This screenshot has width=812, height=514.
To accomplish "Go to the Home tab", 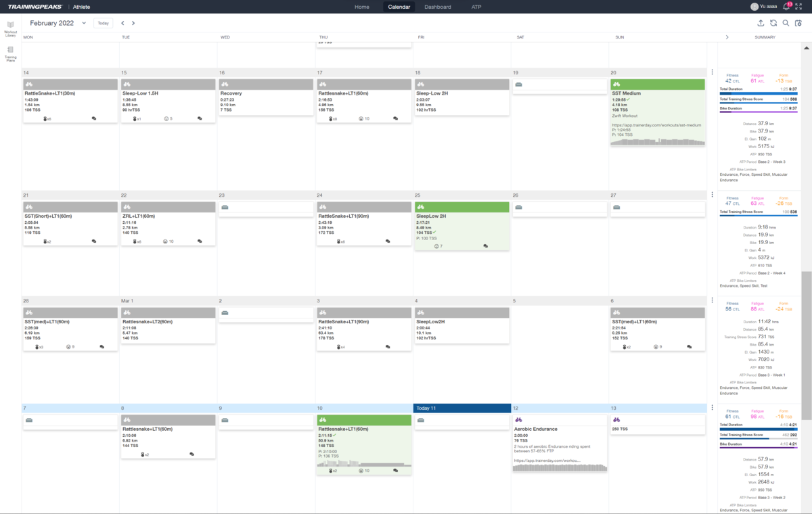I will click(x=362, y=7).
